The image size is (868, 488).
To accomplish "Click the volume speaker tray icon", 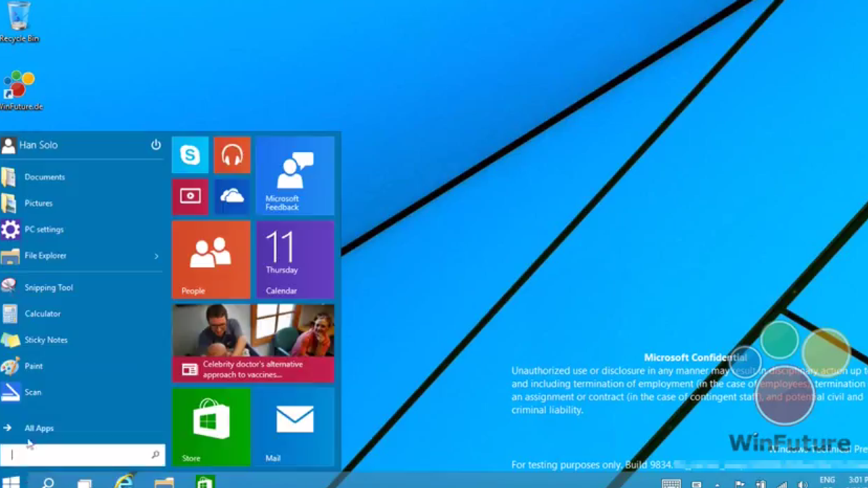I will (x=802, y=484).
